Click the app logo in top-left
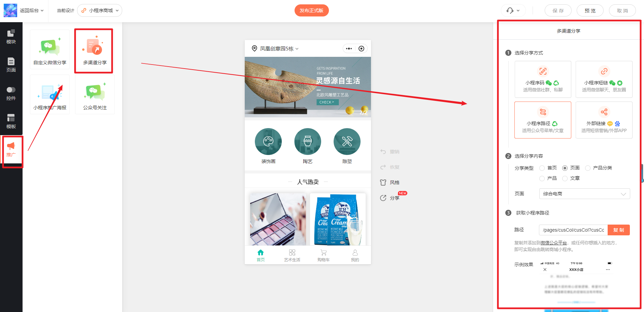644x312 pixels. tap(10, 10)
